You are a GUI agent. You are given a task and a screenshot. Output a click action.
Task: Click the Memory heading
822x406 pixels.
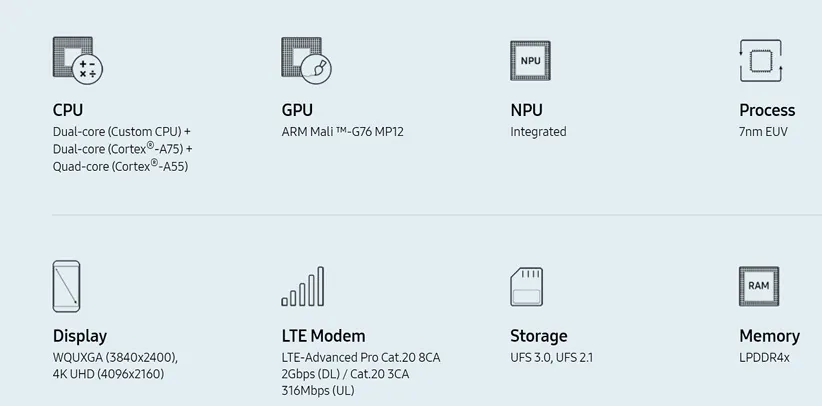pos(769,336)
